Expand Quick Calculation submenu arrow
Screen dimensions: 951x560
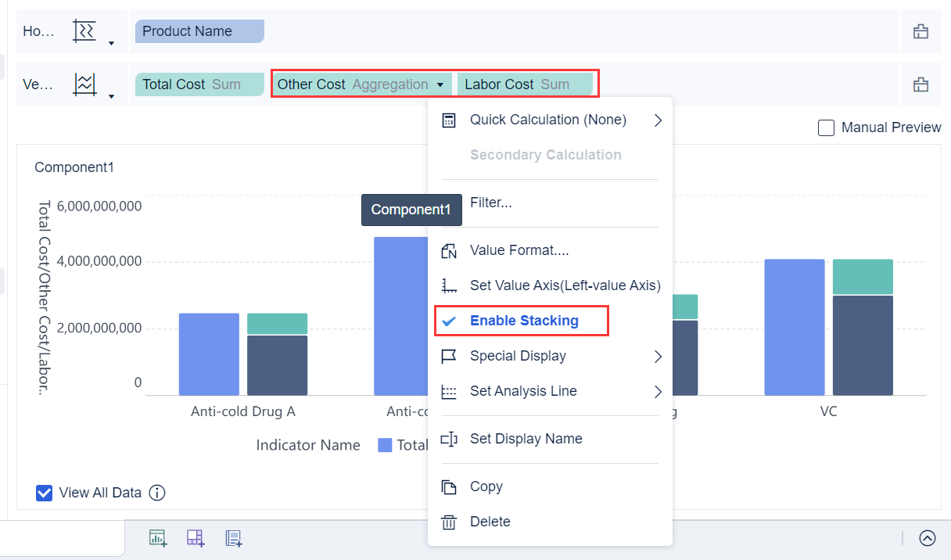(658, 120)
